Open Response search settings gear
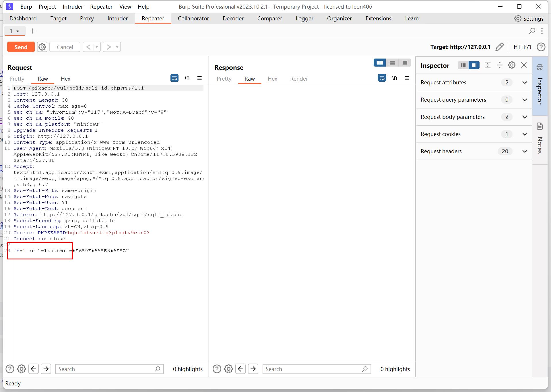 228,369
